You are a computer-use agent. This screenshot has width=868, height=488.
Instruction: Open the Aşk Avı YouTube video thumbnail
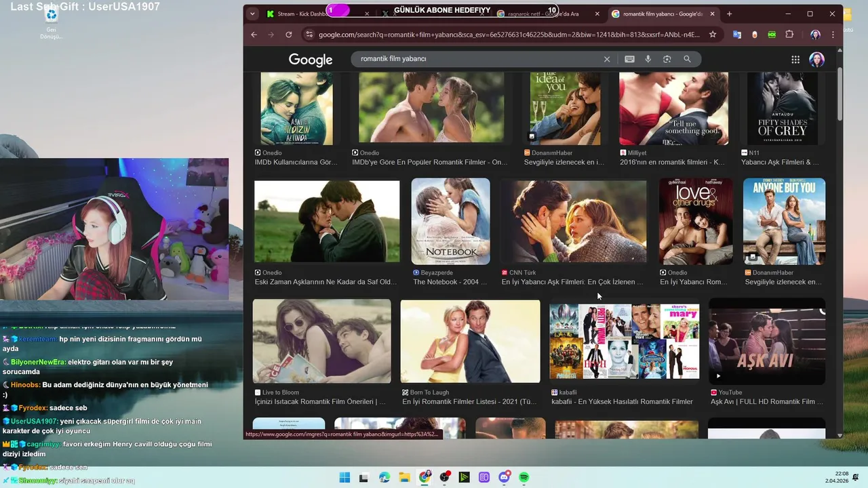pos(767,341)
